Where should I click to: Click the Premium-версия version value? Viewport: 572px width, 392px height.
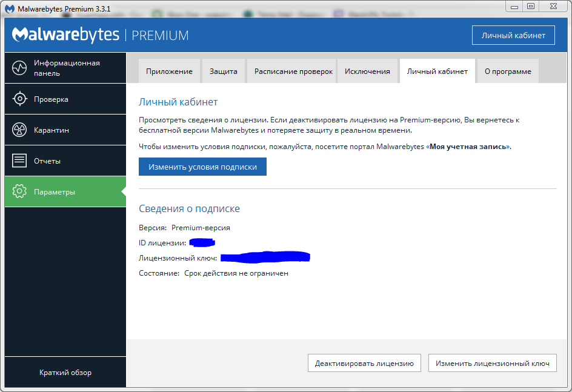tap(201, 228)
